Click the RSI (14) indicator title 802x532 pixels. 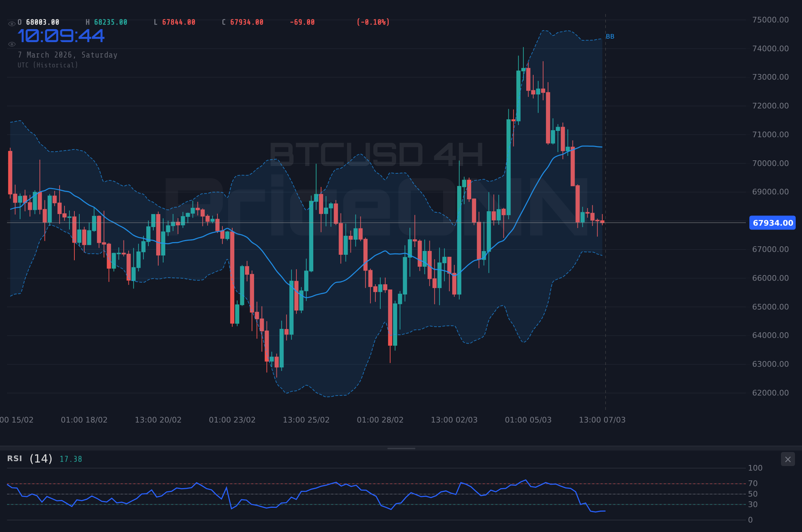(30, 459)
